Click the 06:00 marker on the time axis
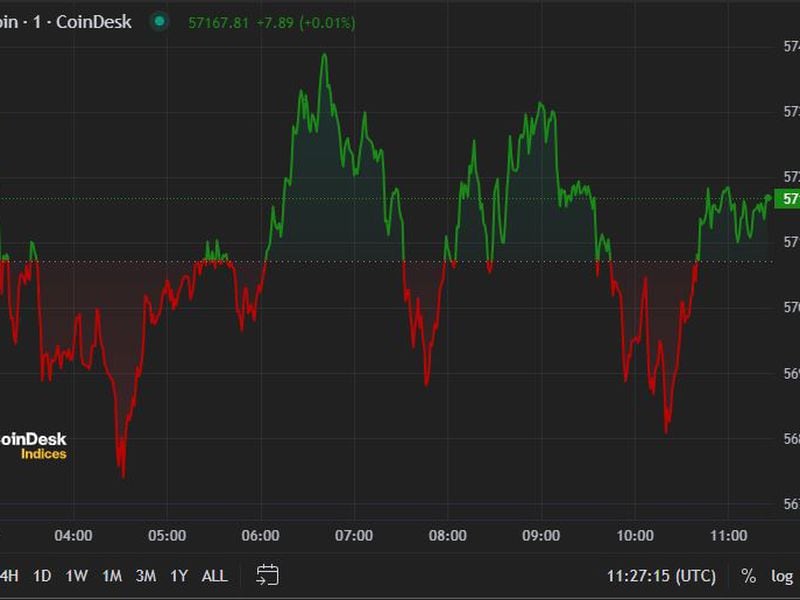Viewport: 800px width, 600px height. click(x=261, y=536)
